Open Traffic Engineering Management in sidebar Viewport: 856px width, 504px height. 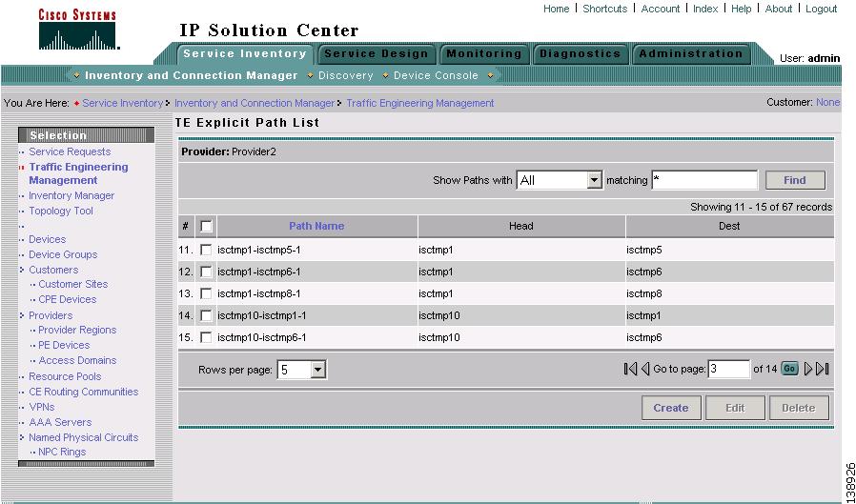coord(78,173)
